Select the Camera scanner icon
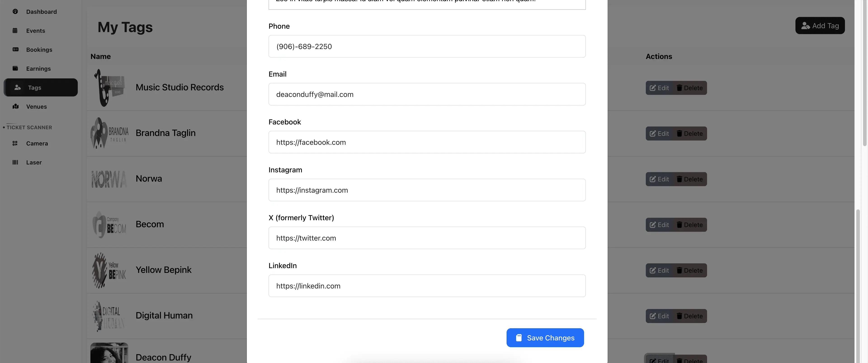Image resolution: width=868 pixels, height=363 pixels. (x=15, y=143)
